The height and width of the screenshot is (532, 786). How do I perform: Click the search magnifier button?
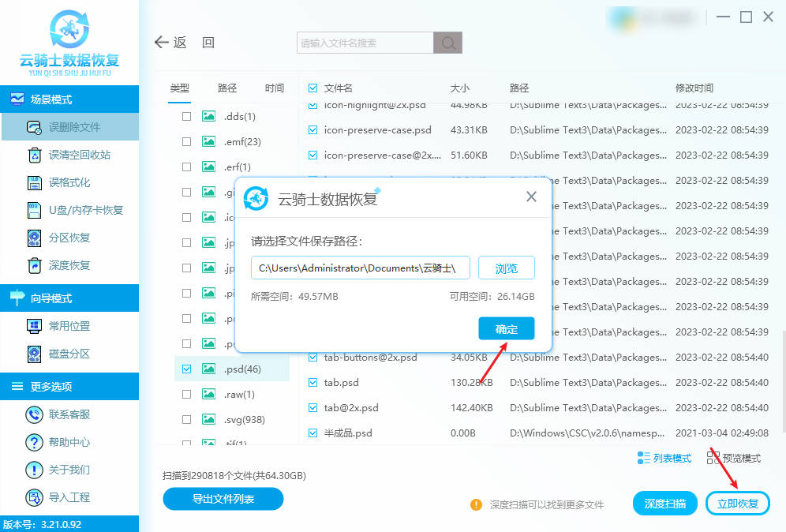coord(447,43)
